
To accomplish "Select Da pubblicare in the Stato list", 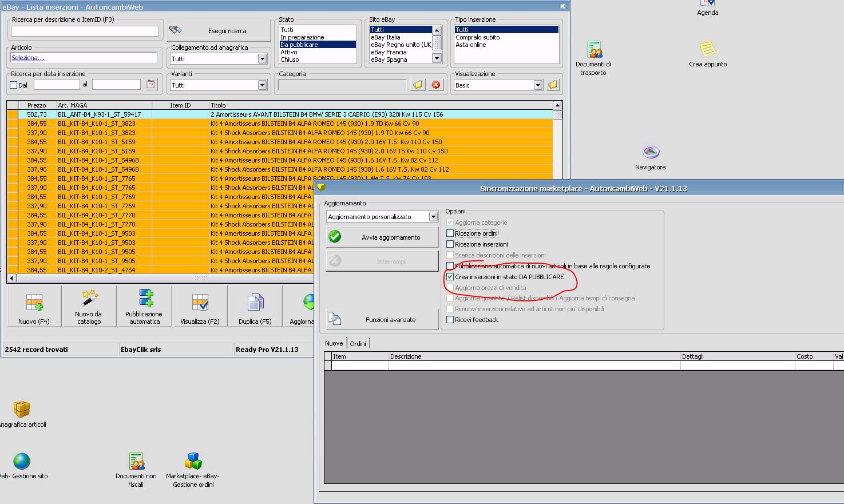I will point(318,45).
